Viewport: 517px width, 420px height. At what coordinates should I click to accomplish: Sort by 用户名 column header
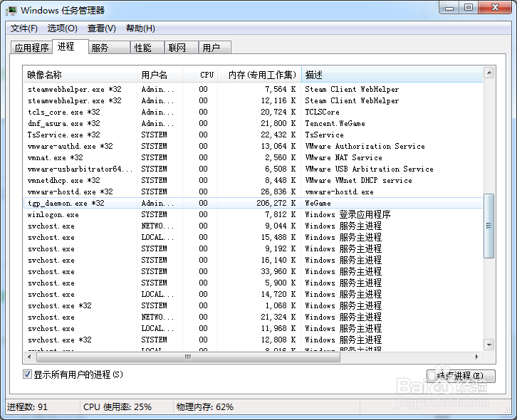pos(160,75)
